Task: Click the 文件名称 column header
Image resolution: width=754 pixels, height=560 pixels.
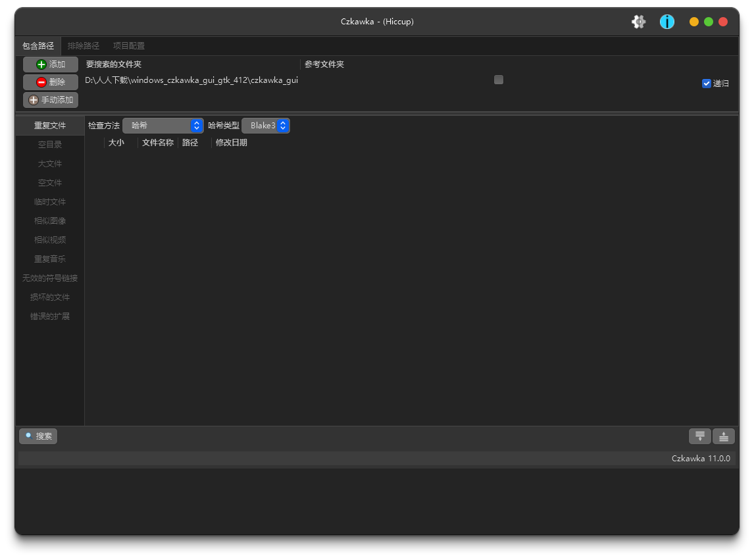Action: coord(158,143)
